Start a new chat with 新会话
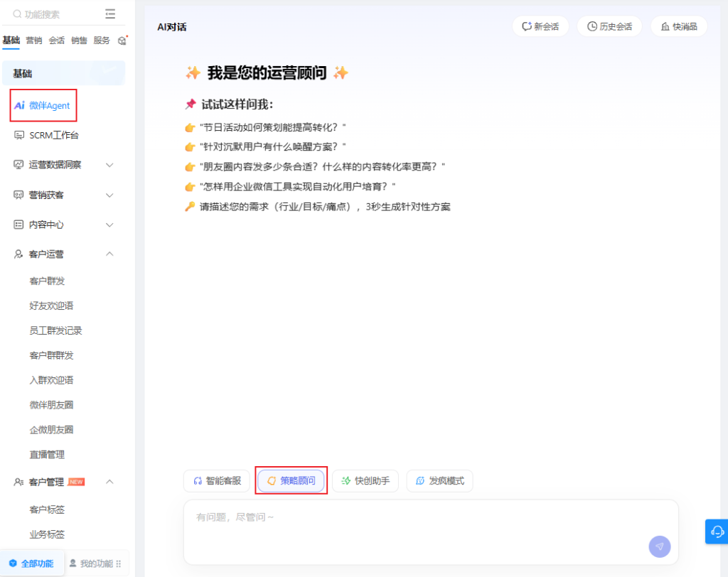 click(540, 26)
